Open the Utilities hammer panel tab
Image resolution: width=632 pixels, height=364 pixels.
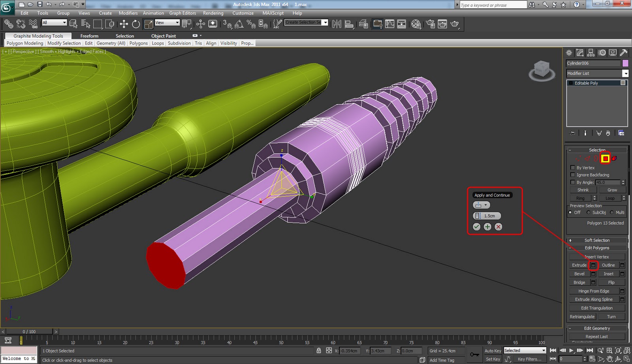624,53
